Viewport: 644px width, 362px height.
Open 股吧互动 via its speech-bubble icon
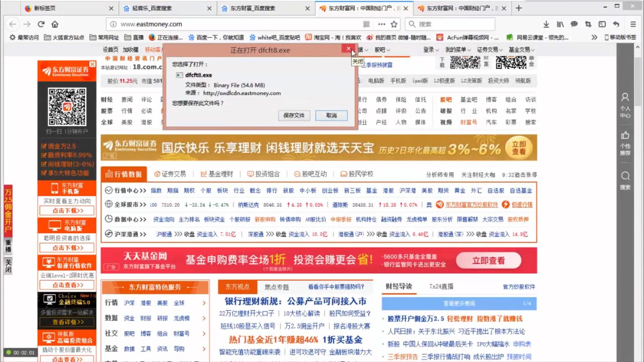tap(297, 174)
